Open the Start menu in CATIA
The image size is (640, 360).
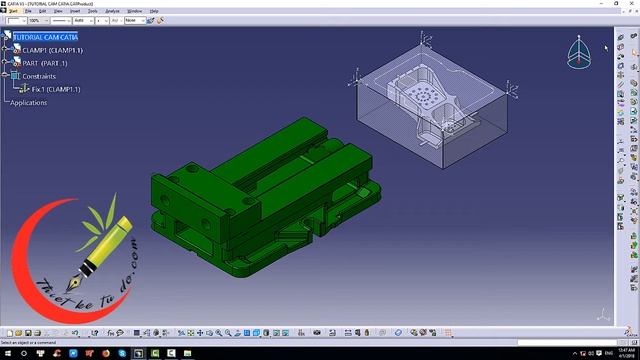click(13, 11)
